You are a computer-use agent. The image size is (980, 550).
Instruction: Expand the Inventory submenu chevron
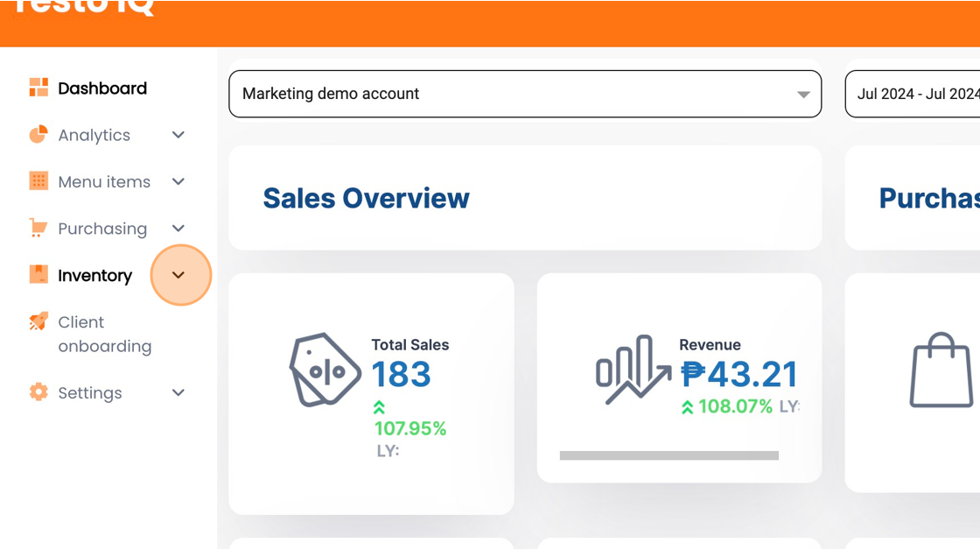point(178,275)
